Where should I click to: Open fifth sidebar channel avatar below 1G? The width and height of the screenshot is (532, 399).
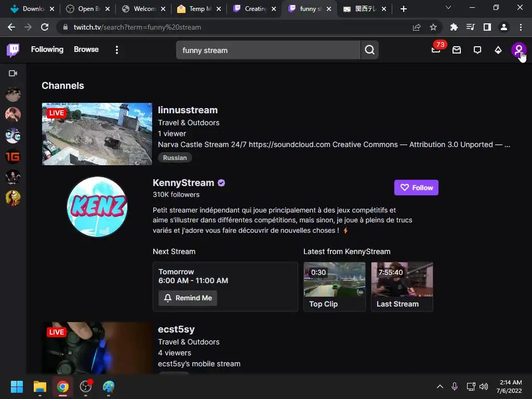point(13,177)
